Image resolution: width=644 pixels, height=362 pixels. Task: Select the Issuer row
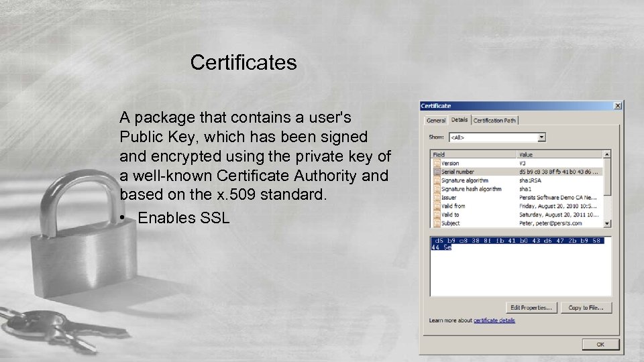[x=517, y=198]
